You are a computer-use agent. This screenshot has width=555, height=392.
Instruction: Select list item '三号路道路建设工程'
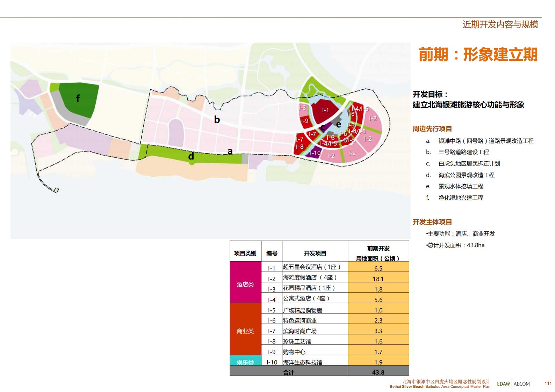(x=463, y=152)
